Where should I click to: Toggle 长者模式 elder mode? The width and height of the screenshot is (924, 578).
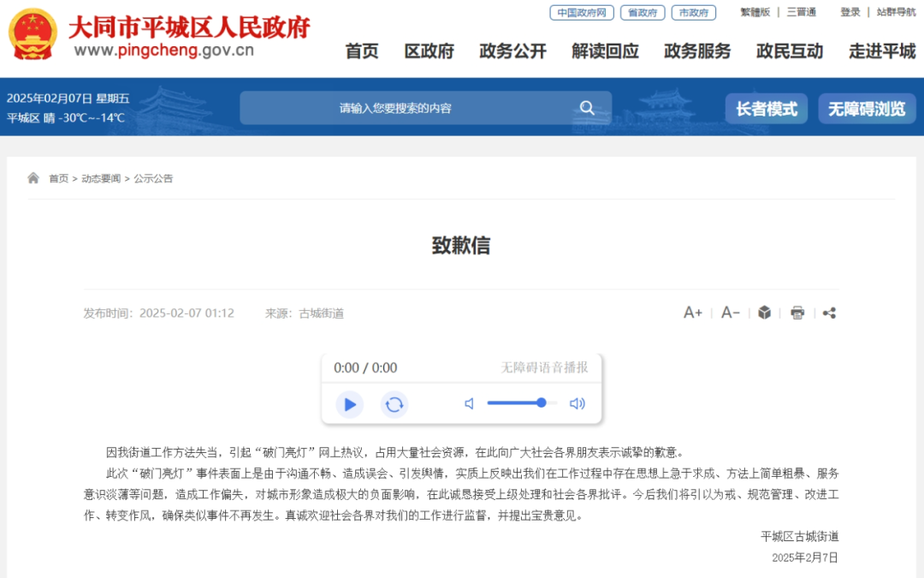[x=766, y=109]
